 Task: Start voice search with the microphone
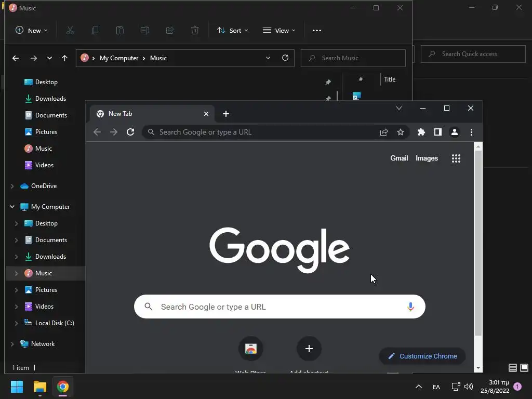(410, 307)
